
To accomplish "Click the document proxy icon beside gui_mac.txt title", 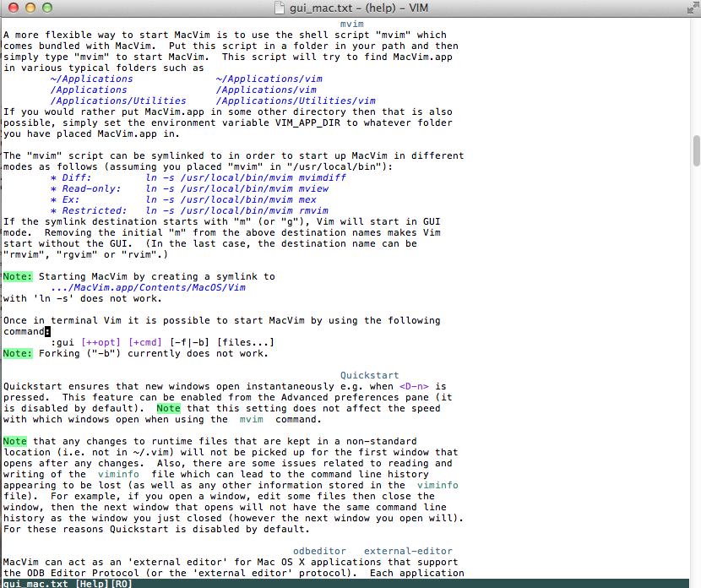I will (280, 8).
